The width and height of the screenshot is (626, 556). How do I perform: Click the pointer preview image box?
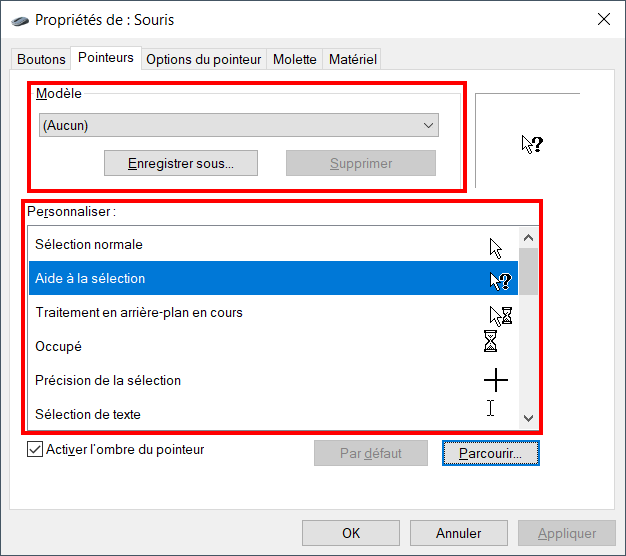coord(527,140)
